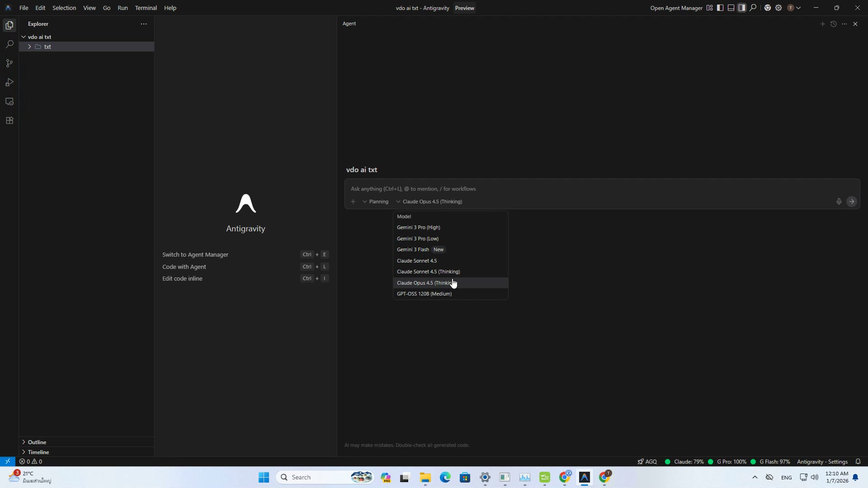
Task: Open Settings via the gear icon
Action: pyautogui.click(x=778, y=8)
